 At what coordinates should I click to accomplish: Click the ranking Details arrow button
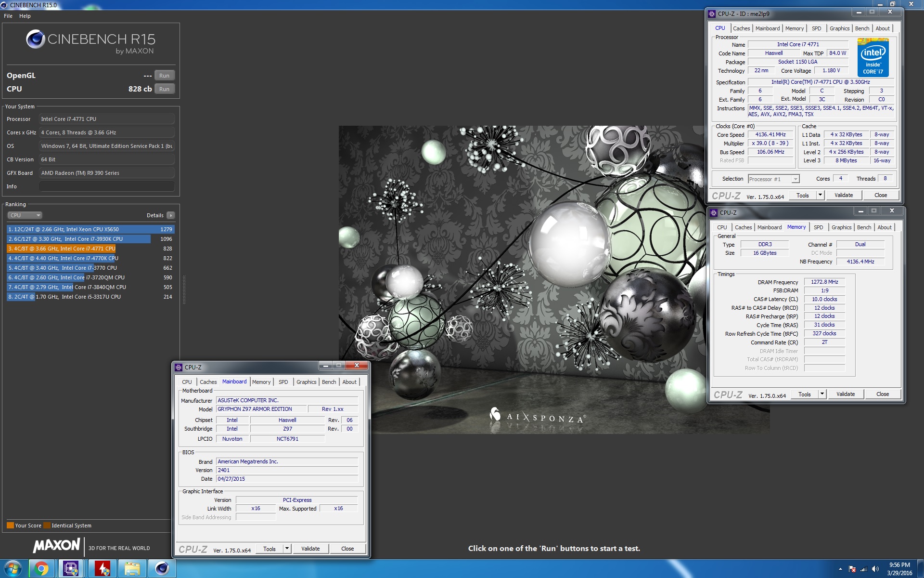pyautogui.click(x=171, y=215)
